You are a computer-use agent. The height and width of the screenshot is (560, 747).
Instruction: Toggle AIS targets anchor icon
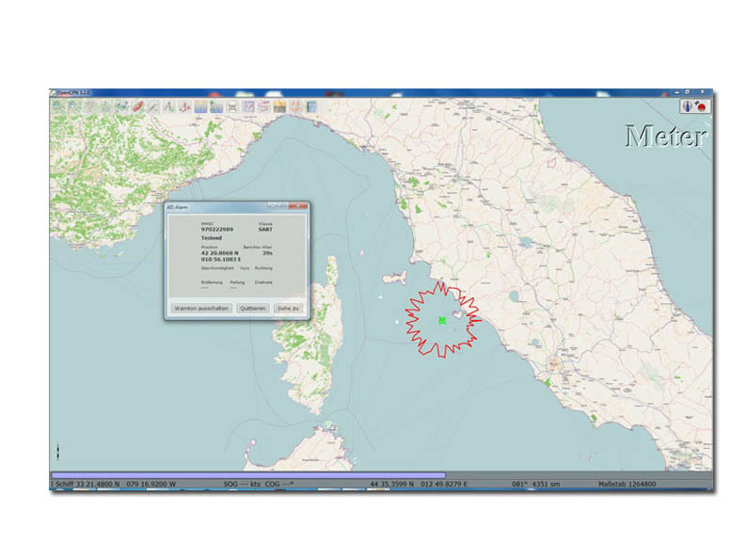[x=185, y=106]
